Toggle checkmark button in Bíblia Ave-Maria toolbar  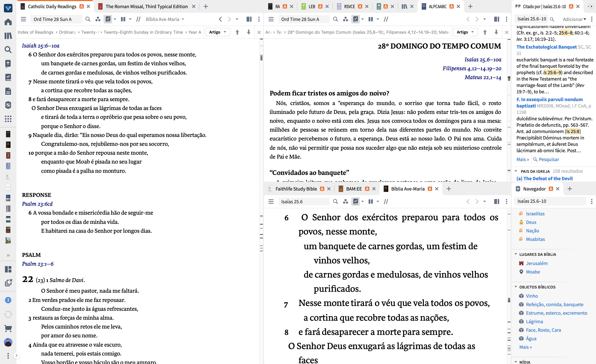[356, 202]
